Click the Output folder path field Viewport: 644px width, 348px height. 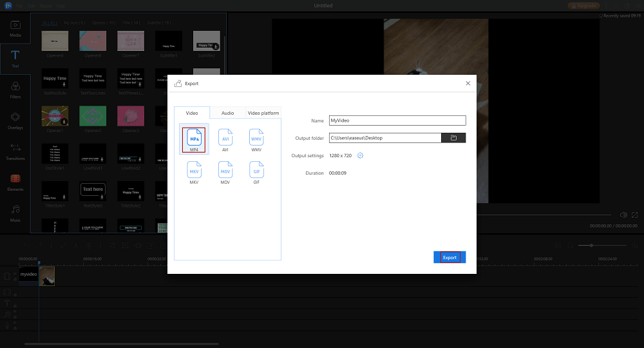(384, 138)
